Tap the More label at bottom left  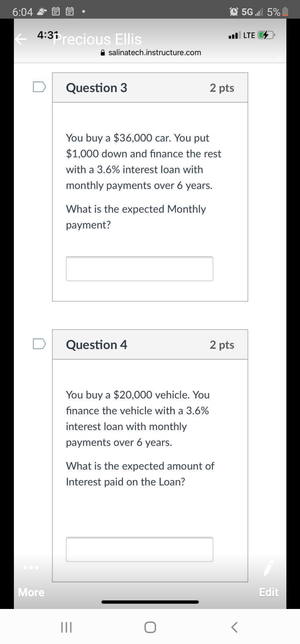(x=31, y=592)
